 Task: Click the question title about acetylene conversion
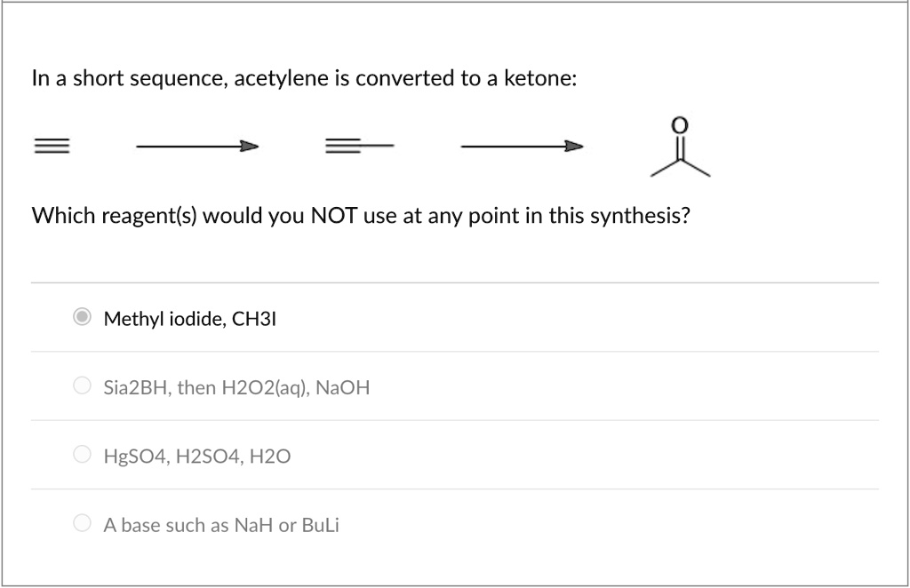tap(305, 78)
